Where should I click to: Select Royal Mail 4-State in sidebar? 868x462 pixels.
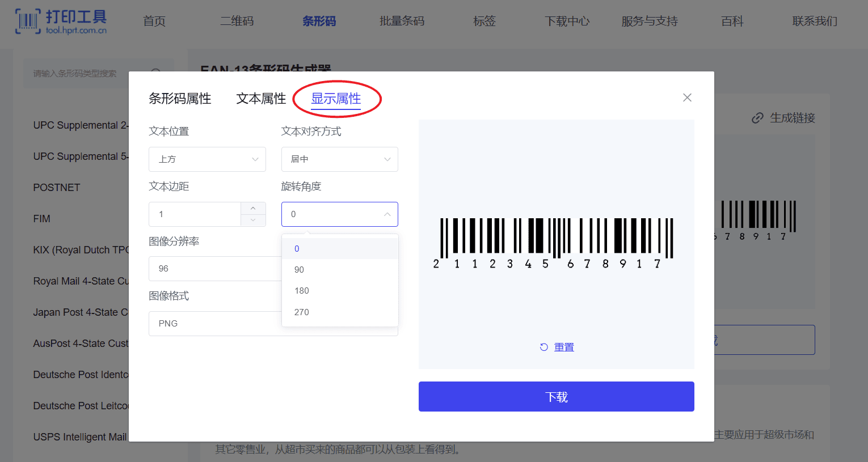click(81, 281)
